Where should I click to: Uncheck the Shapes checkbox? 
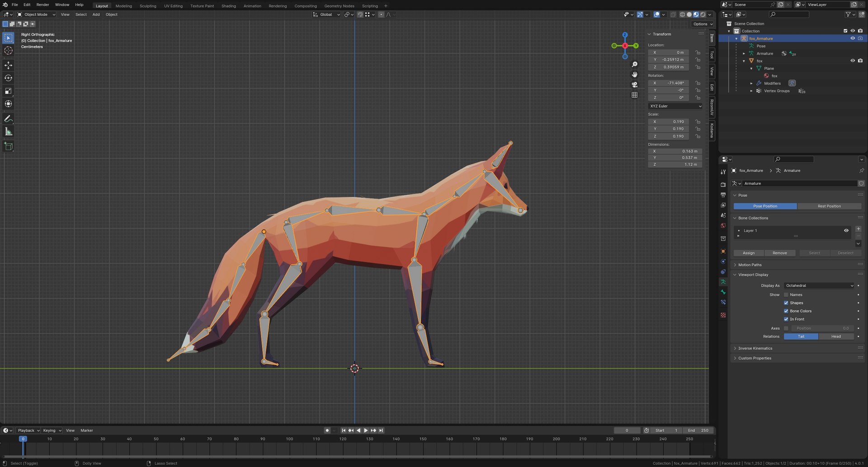786,303
